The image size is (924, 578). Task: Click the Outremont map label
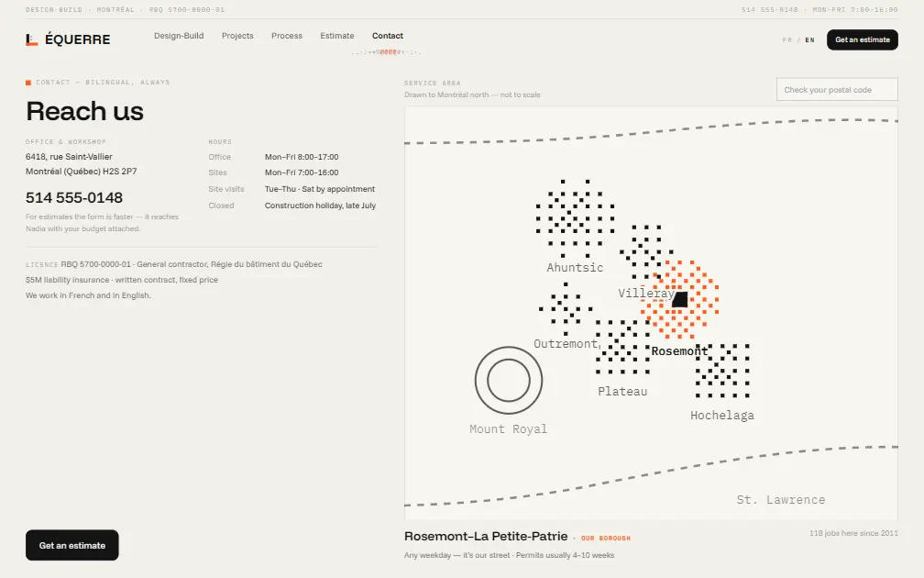coord(566,344)
